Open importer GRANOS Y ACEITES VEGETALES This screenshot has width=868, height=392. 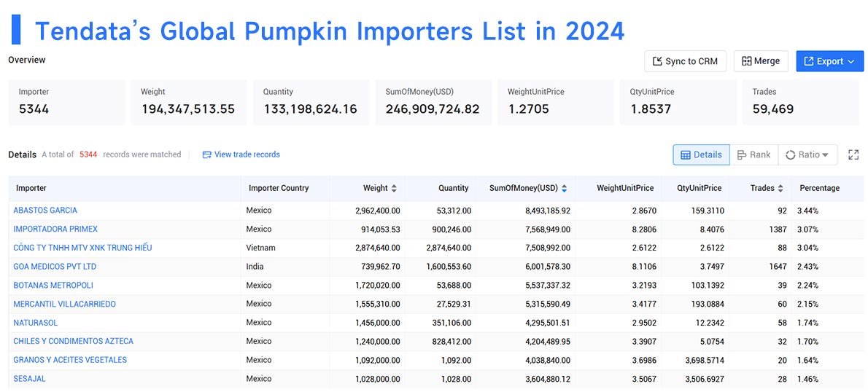[70, 360]
